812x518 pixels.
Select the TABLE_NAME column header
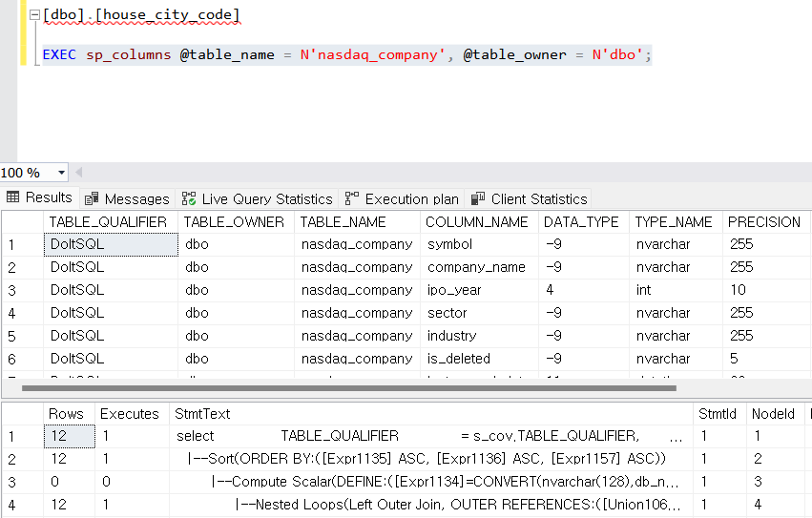(x=357, y=222)
